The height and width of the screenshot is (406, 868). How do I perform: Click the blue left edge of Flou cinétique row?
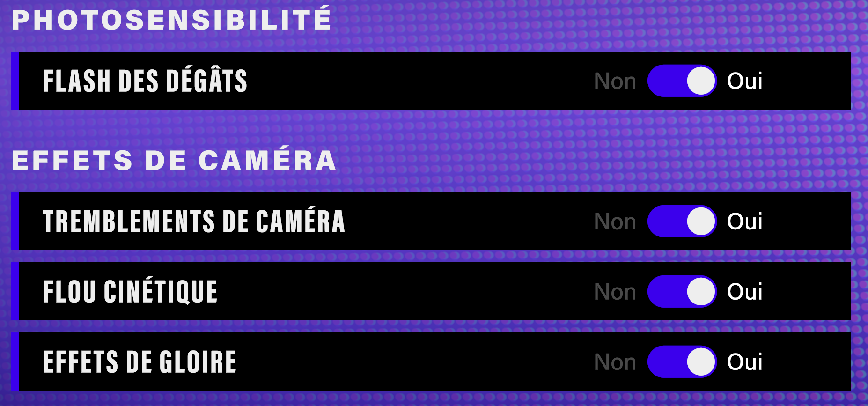[x=15, y=291]
